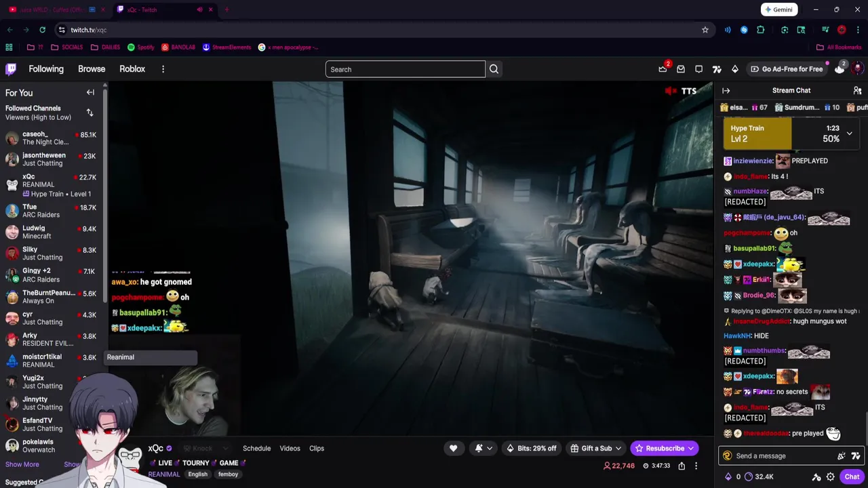Sort followed channels with the arrows icon

(x=90, y=113)
